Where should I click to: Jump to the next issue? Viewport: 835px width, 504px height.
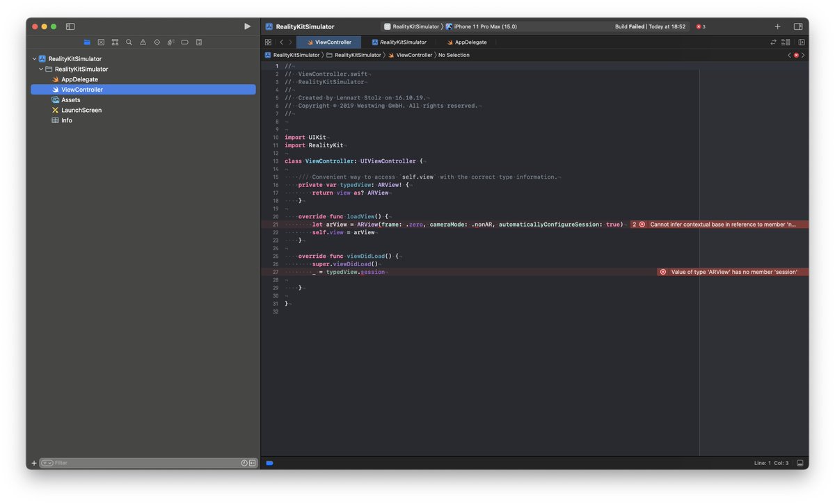click(x=803, y=55)
